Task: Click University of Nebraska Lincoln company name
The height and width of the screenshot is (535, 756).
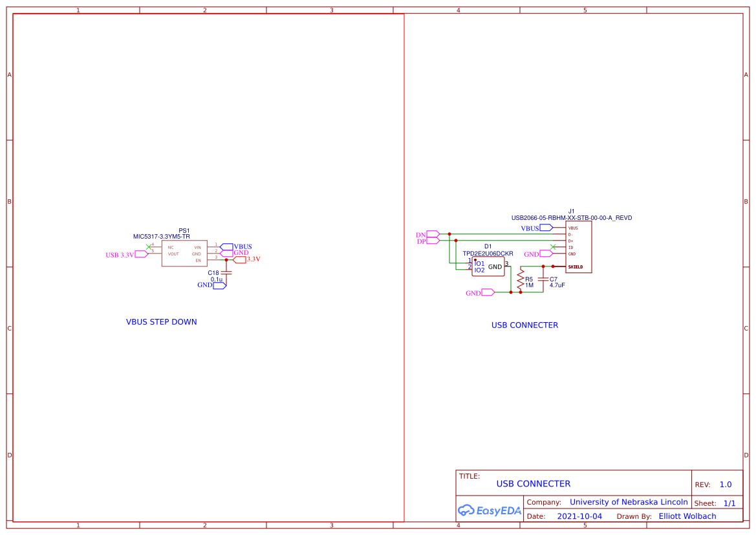Action: [x=629, y=501]
